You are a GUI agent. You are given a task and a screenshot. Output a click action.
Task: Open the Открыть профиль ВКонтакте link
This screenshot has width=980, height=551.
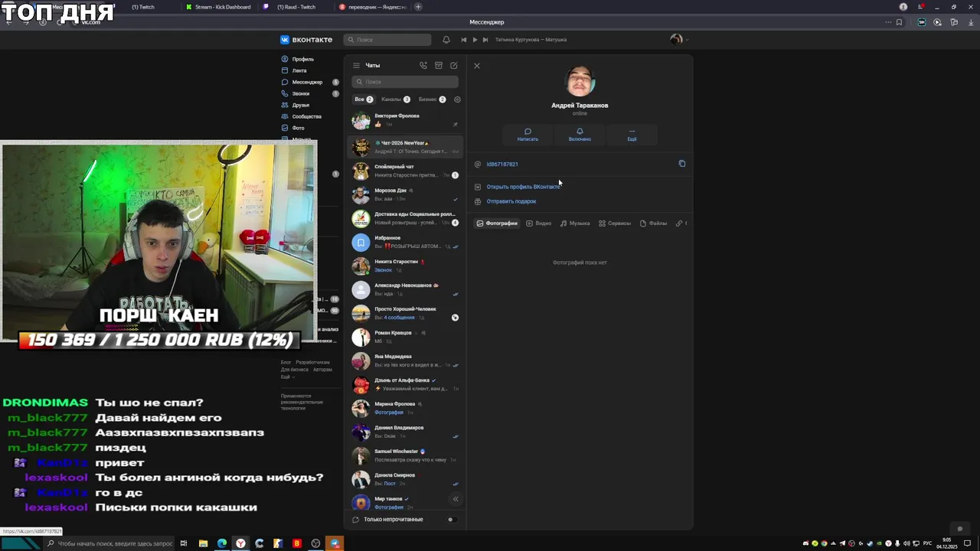click(523, 187)
